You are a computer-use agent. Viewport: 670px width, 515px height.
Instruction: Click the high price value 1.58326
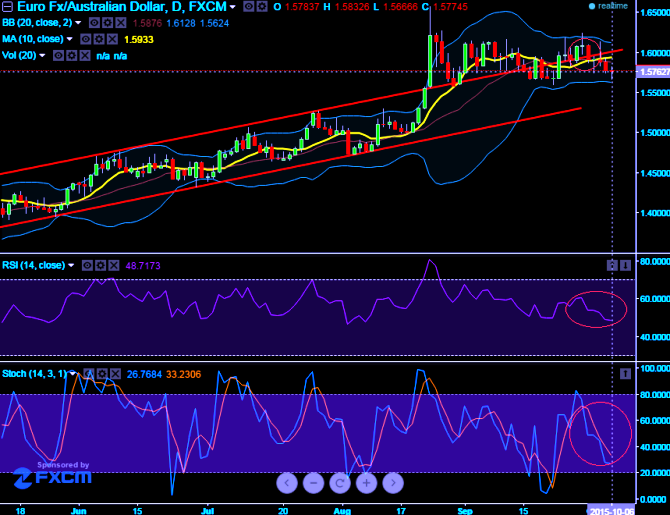pos(353,7)
